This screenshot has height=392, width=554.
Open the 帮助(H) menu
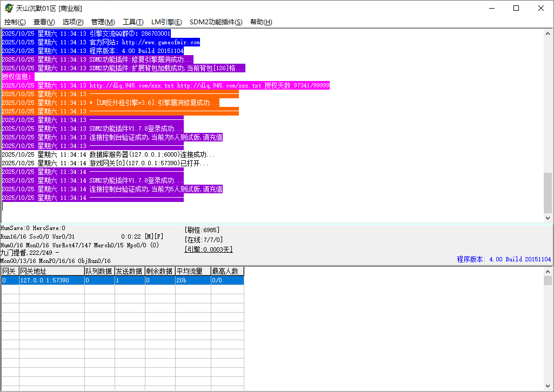[261, 22]
